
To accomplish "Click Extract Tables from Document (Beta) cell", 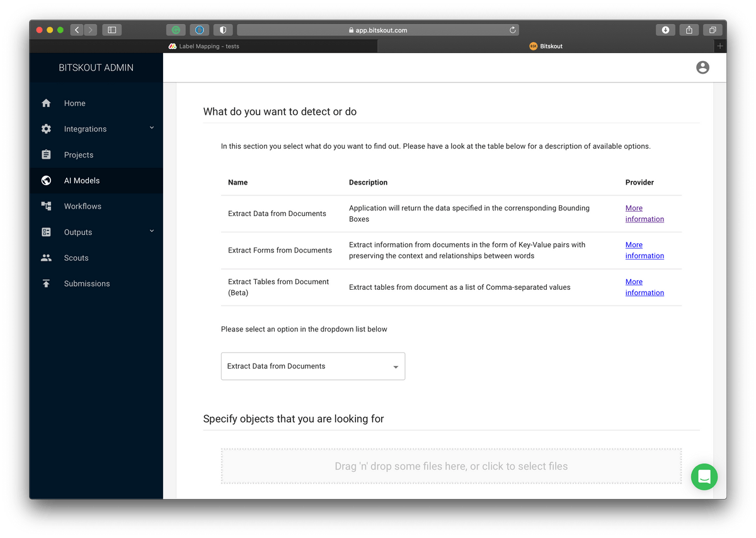I will click(x=278, y=287).
